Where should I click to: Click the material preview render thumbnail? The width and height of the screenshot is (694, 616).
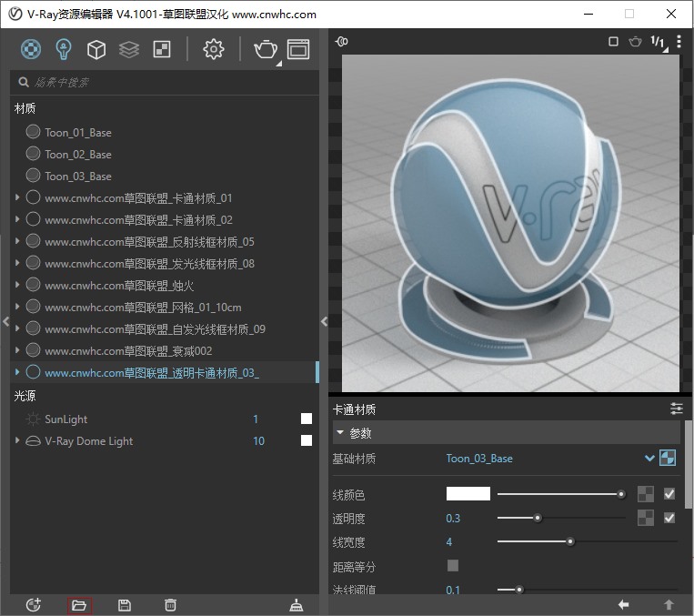pyautogui.click(x=510, y=223)
